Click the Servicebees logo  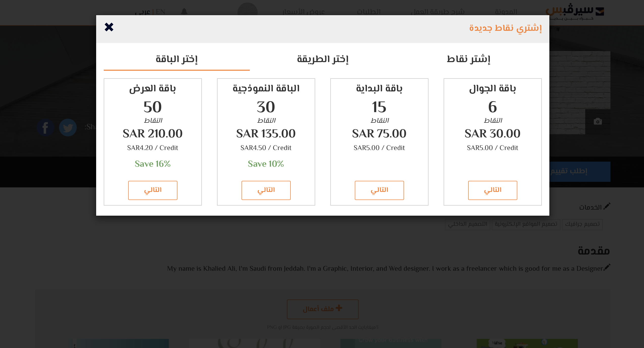(x=575, y=12)
